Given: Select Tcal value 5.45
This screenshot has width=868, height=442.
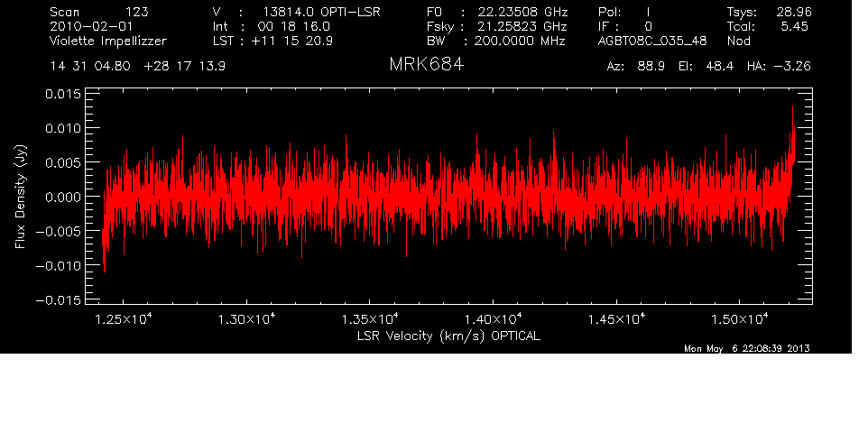Looking at the screenshot, I should (x=794, y=26).
